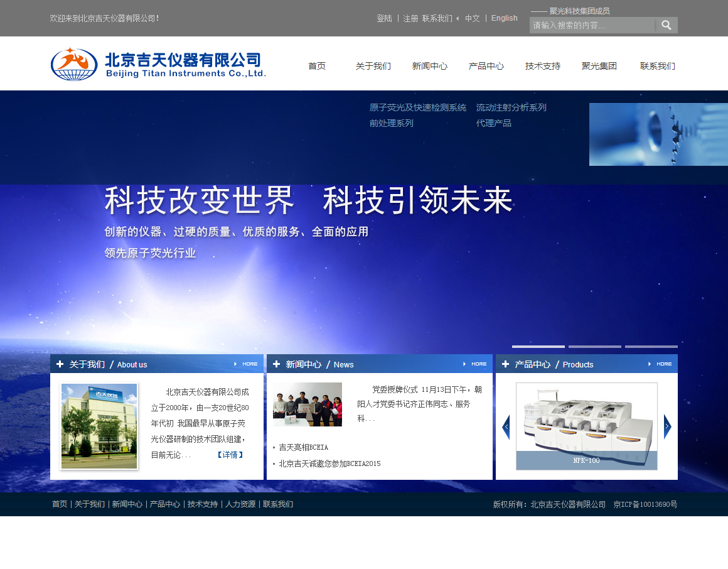Screen dimensions: 728x569
Task: Open the 党委授牌仪式 news summary
Action: click(420, 404)
